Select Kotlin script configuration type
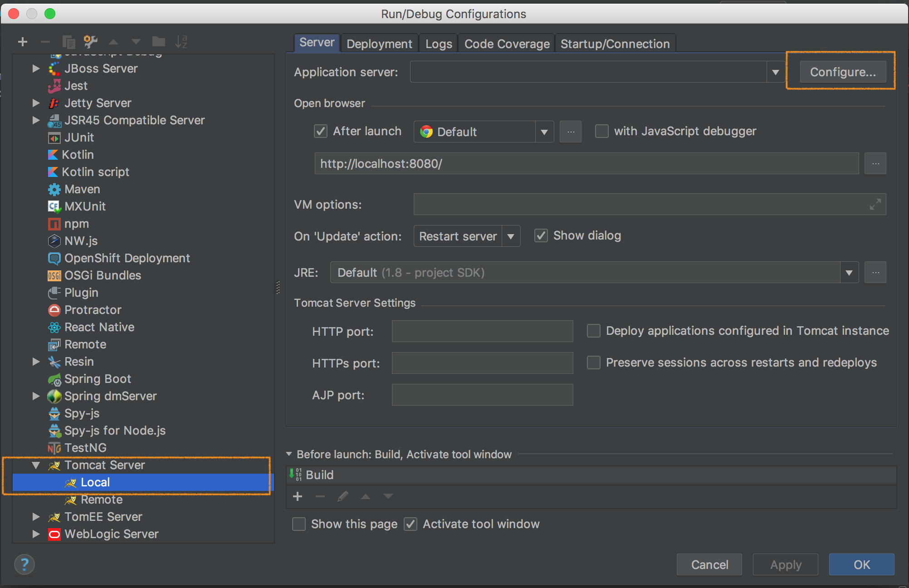Image resolution: width=909 pixels, height=588 pixels. coord(95,172)
